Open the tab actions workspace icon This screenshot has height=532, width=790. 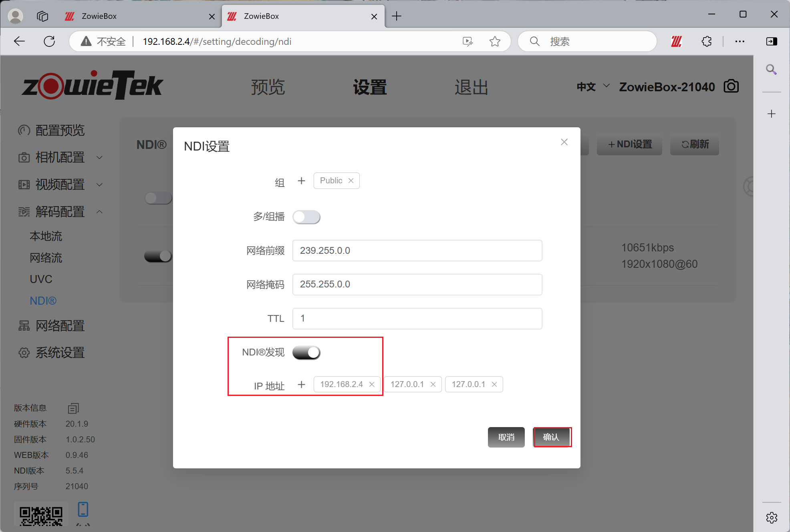42,16
